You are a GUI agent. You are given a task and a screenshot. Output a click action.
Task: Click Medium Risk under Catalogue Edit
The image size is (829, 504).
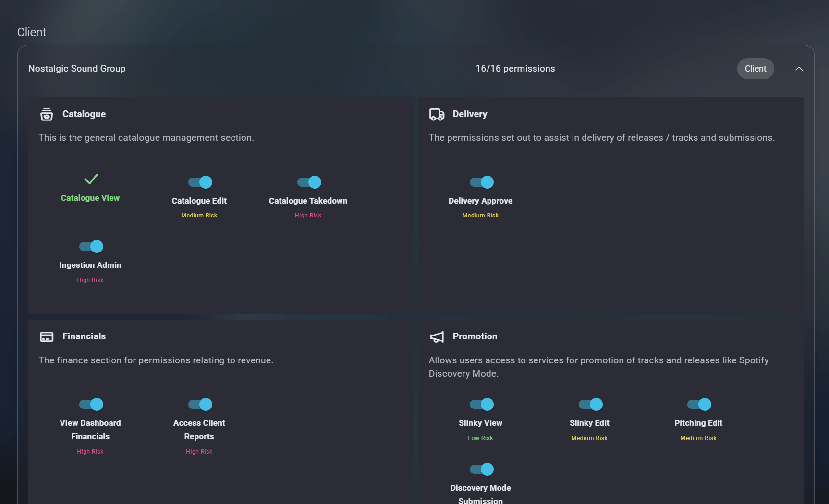199,216
